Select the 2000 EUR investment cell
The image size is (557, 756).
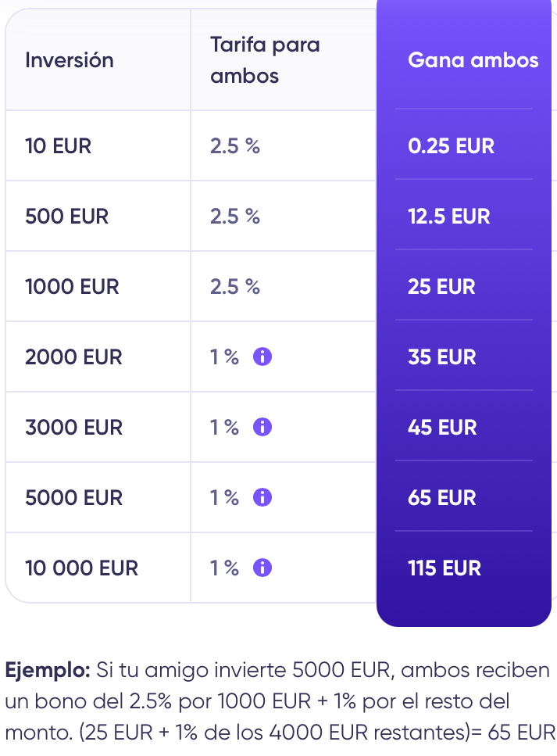click(x=74, y=357)
